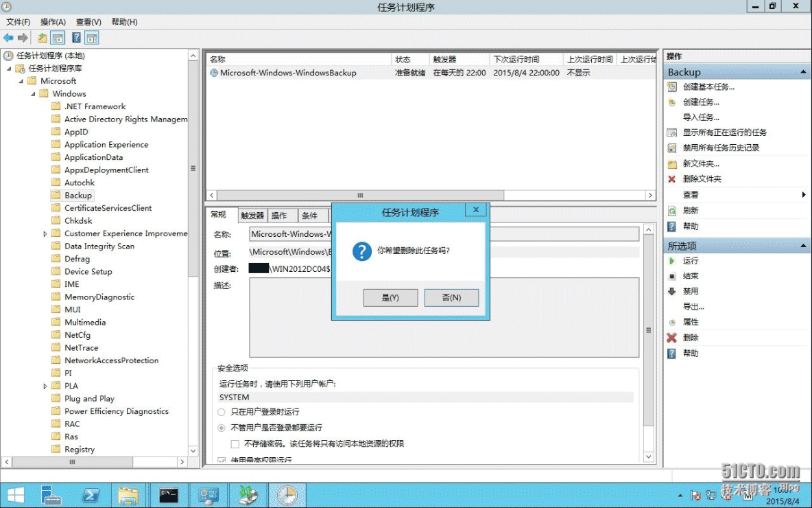Click the Task Scheduler clock taskbar icon
Viewport: 812px width, 508px height.
(x=287, y=495)
